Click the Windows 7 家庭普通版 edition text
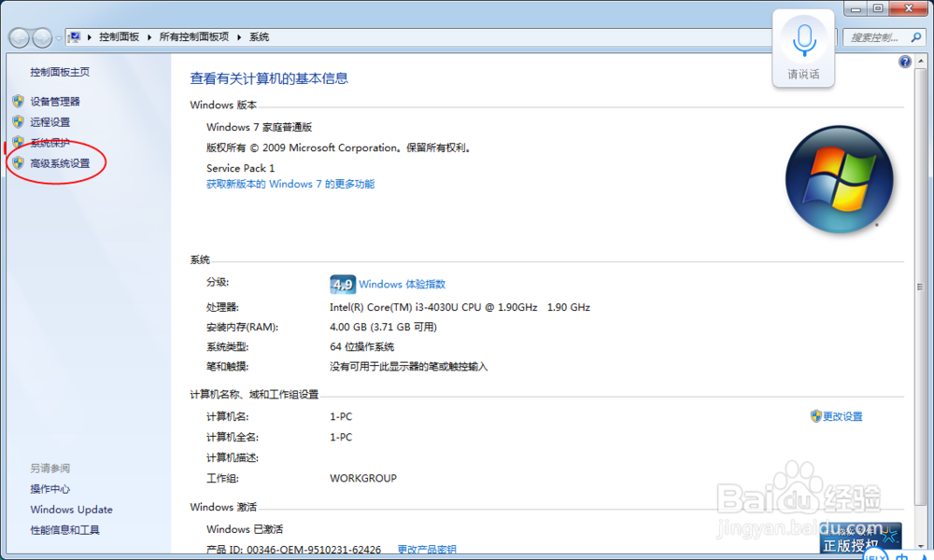Image resolution: width=934 pixels, height=560 pixels. pyautogui.click(x=259, y=127)
